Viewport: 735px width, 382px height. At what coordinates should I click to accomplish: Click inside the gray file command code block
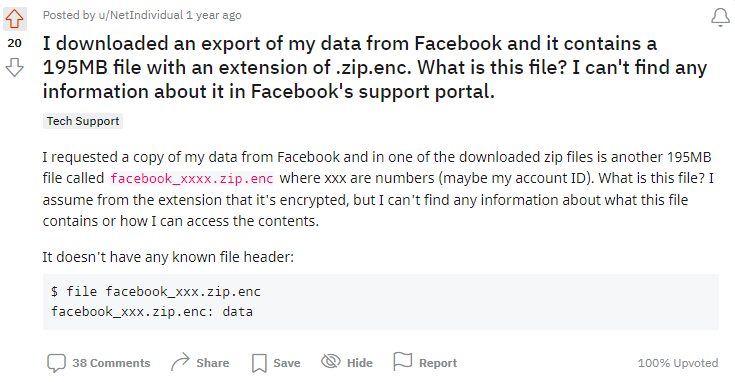pos(381,302)
